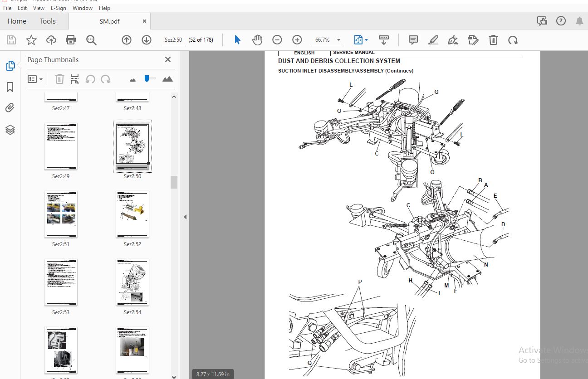Screen dimensions: 588x379
Task: Open the View menu
Action: 39,8
